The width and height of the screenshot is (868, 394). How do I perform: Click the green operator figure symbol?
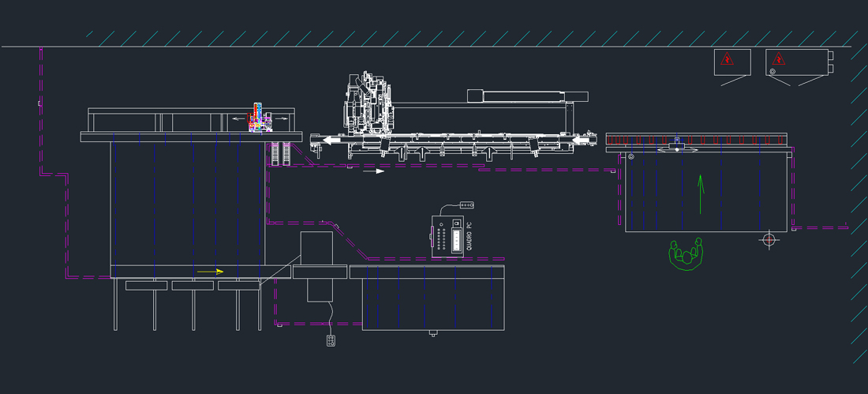[685, 254]
